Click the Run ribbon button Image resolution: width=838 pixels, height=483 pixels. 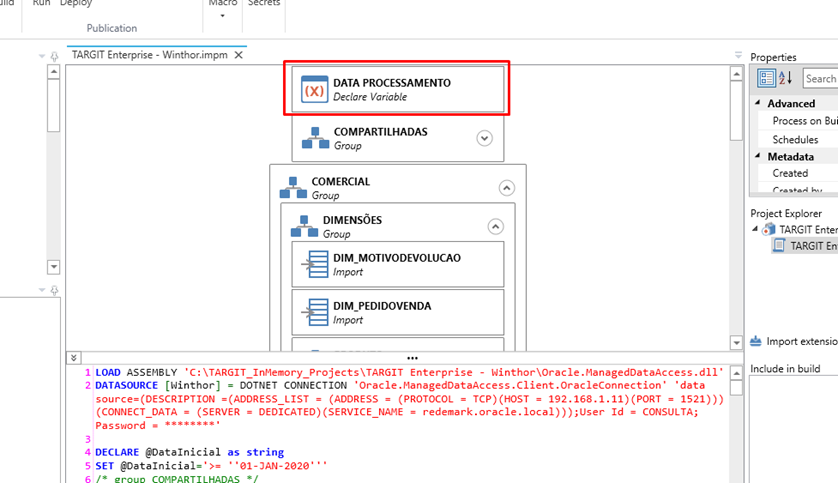42,3
